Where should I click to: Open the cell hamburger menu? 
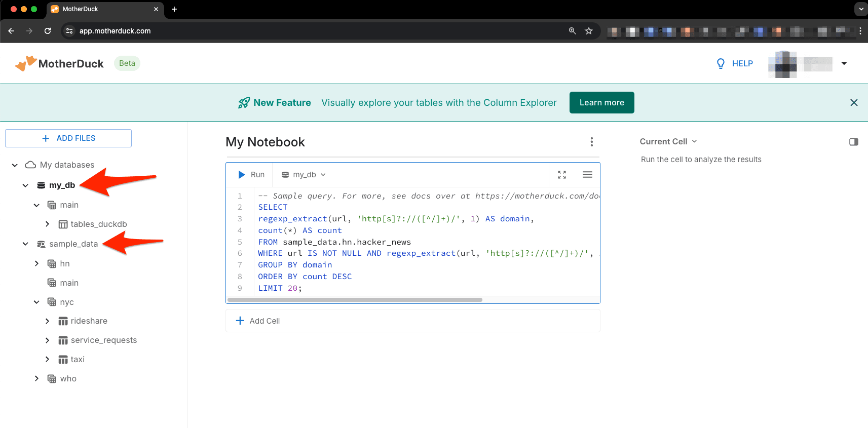coord(587,175)
